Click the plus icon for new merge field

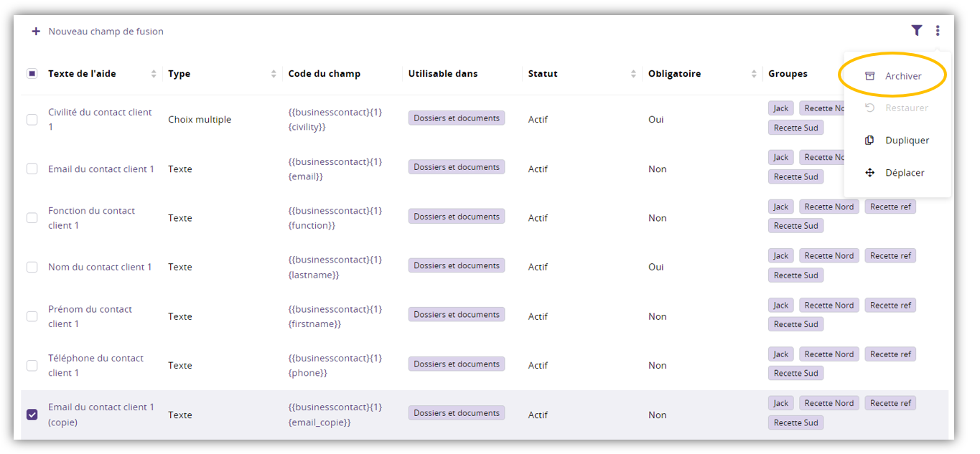36,32
